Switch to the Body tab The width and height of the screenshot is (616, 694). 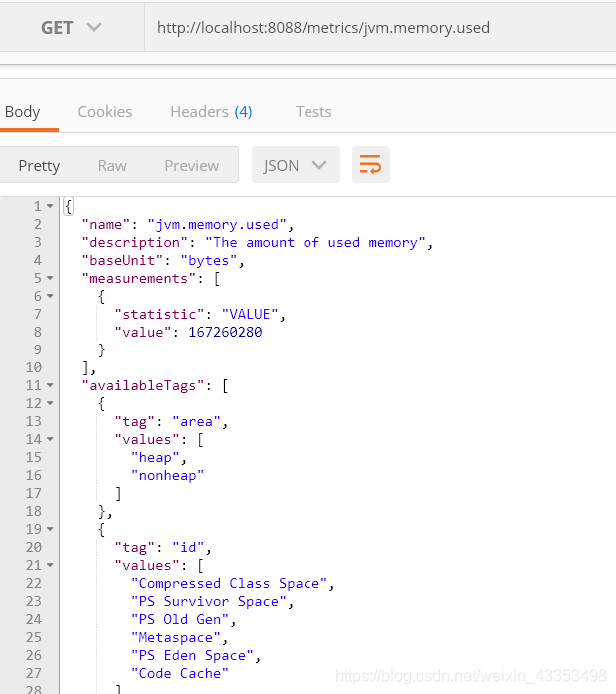coord(23,112)
